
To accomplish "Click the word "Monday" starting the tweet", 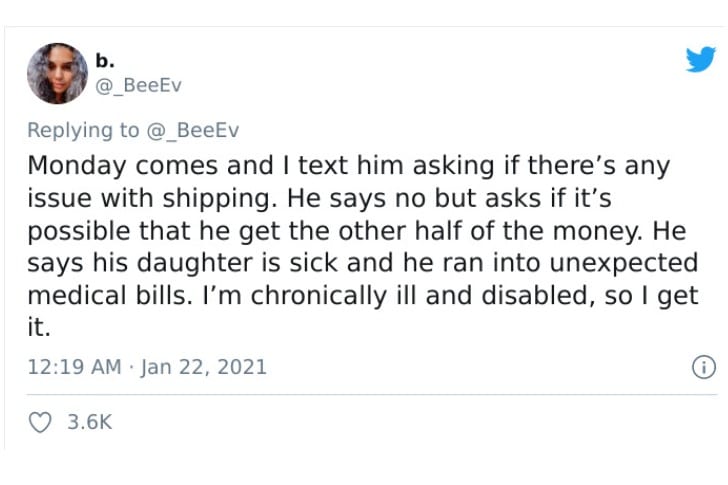I will pyautogui.click(x=77, y=166).
